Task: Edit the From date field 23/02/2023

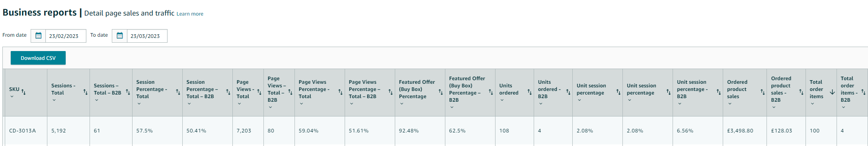Action: click(66, 36)
